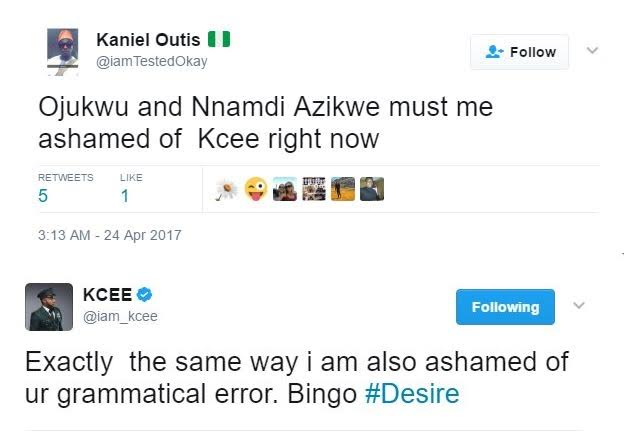View the 5 retweets list
The height and width of the screenshot is (433, 639).
pos(44,196)
